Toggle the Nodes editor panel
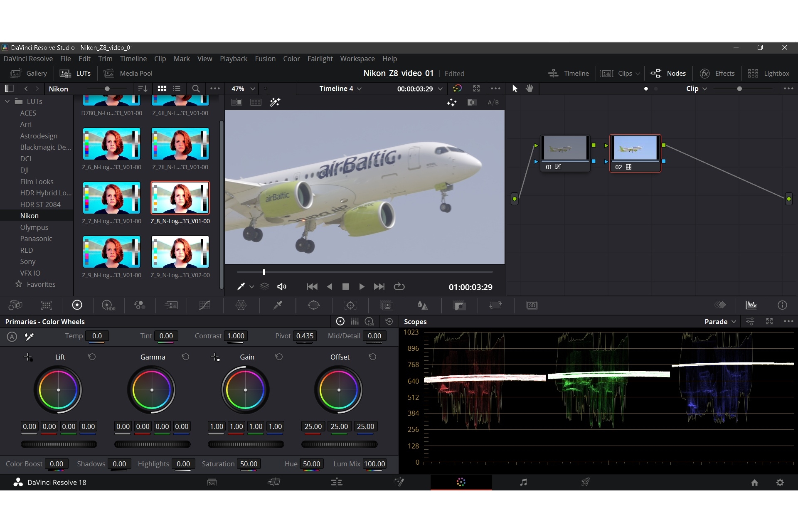The image size is (798, 532). (x=668, y=73)
